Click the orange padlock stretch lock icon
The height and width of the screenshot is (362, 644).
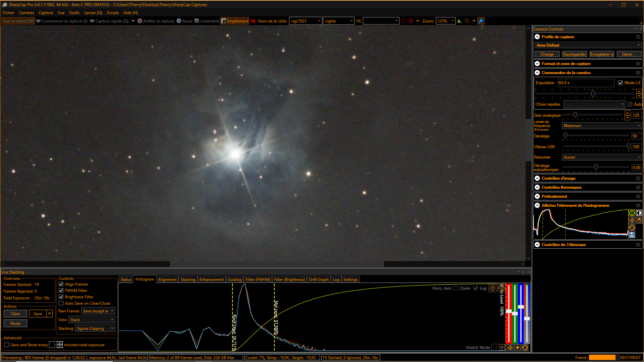(x=639, y=220)
